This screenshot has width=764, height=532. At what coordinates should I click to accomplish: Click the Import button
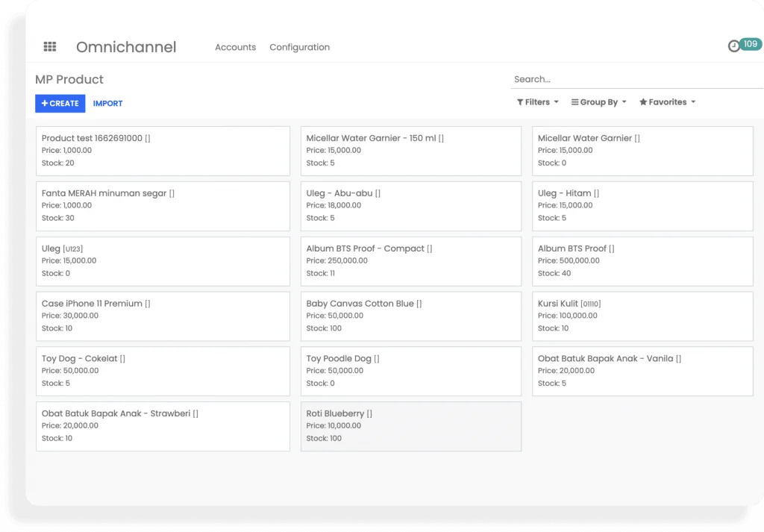107,103
